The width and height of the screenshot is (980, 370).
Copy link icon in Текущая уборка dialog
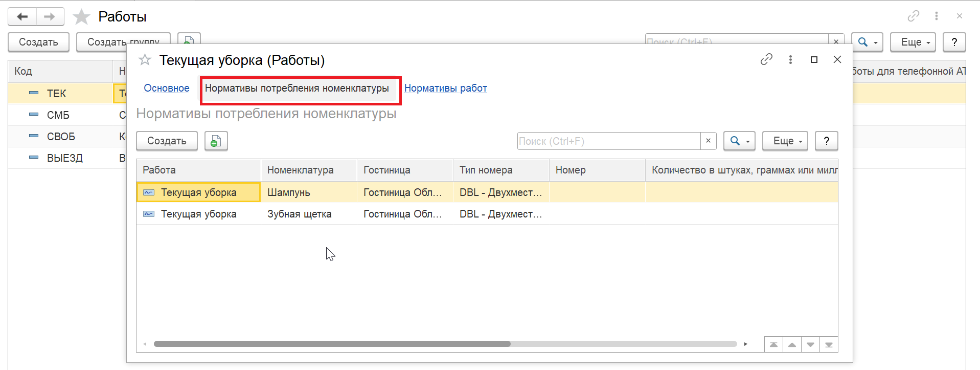pos(766,59)
